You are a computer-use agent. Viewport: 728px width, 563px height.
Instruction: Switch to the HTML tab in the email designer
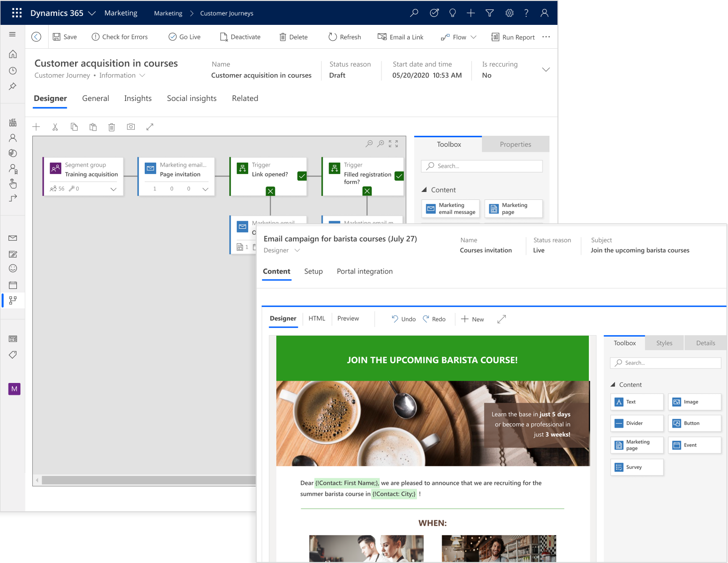317,318
